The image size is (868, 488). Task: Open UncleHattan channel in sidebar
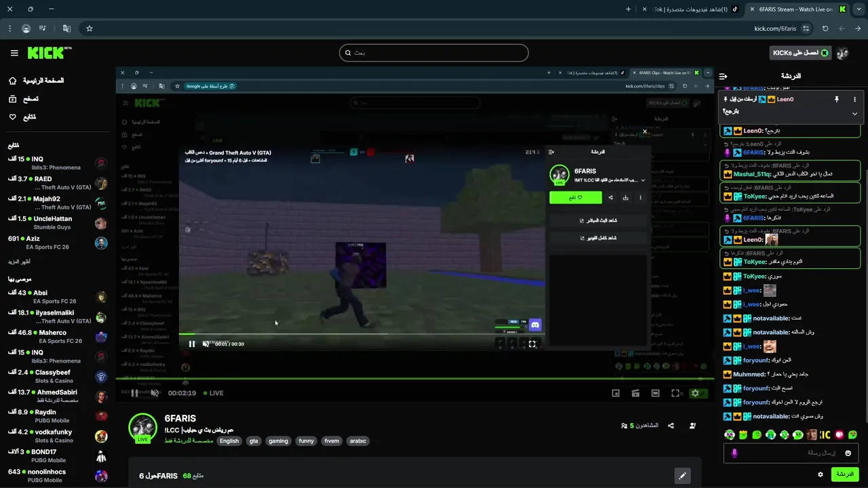point(58,223)
